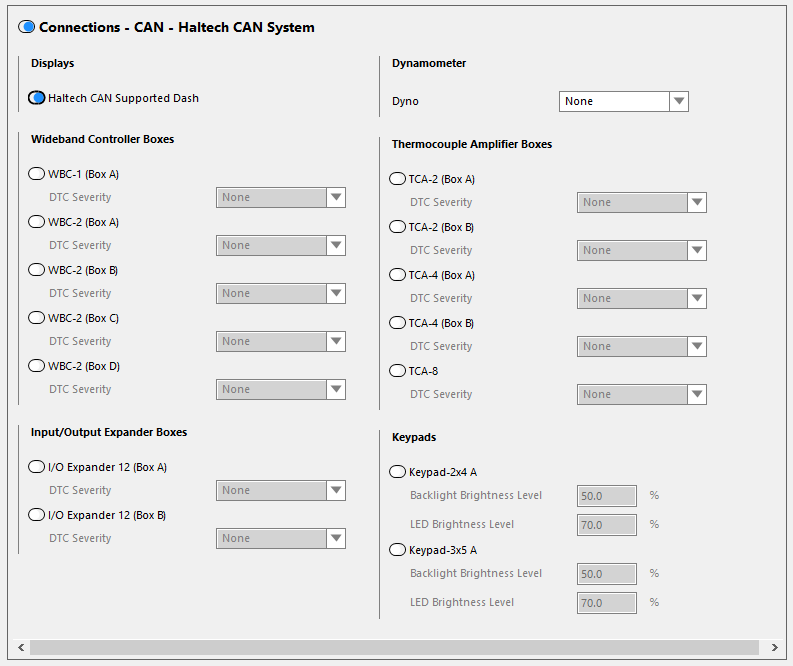The height and width of the screenshot is (666, 793).
Task: Enable TCA-4 (Box A) toggle
Action: pos(398,275)
